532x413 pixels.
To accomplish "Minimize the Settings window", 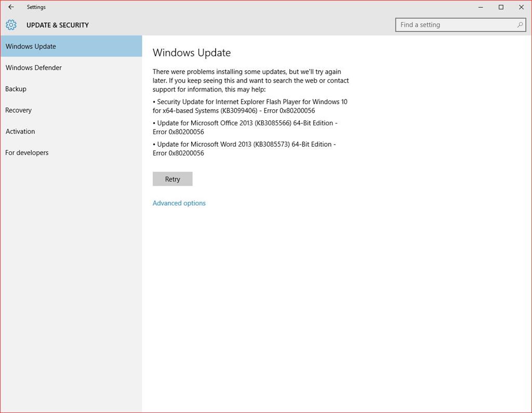I will pyautogui.click(x=481, y=7).
